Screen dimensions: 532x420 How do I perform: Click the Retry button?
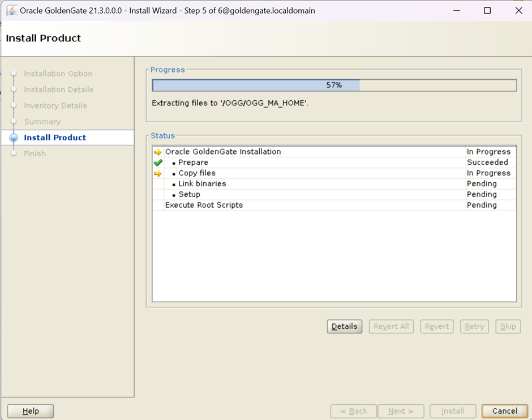tap(474, 327)
